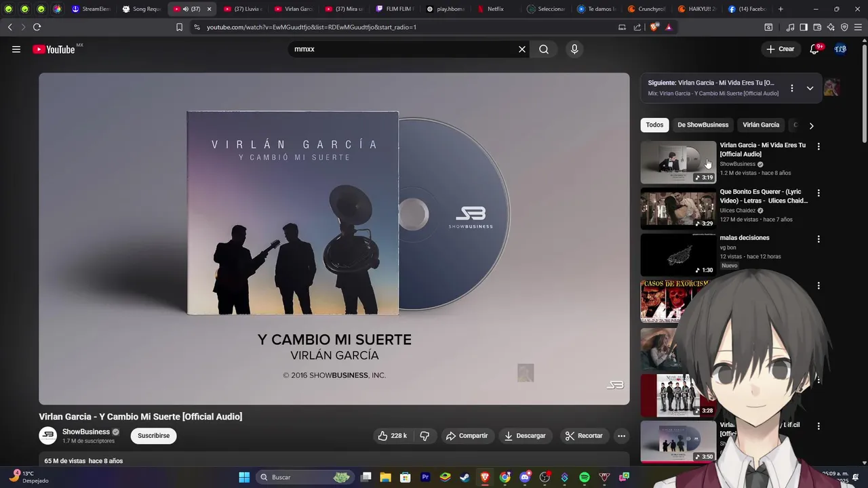
Task: Open Mi Vida Eres Tu thumbnail
Action: coord(678,162)
